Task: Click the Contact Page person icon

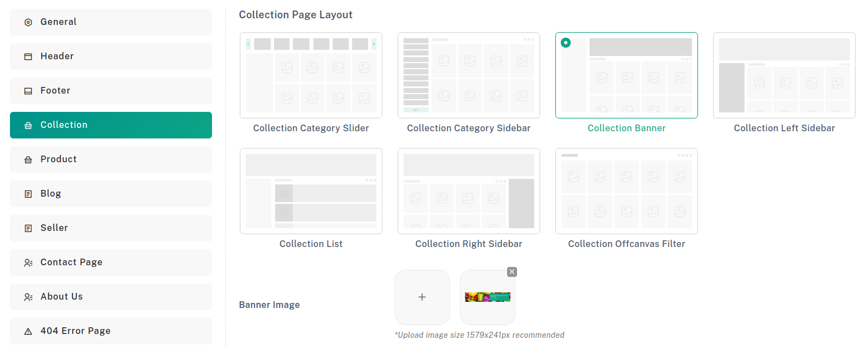Action: pyautogui.click(x=28, y=262)
